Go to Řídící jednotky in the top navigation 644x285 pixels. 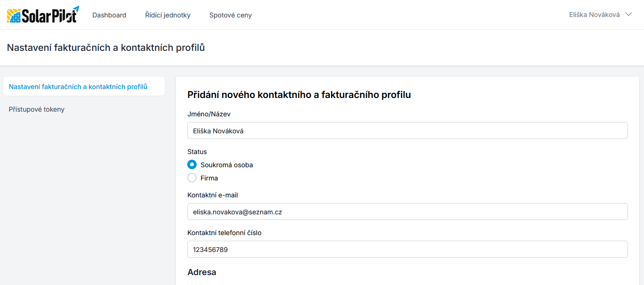(168, 15)
